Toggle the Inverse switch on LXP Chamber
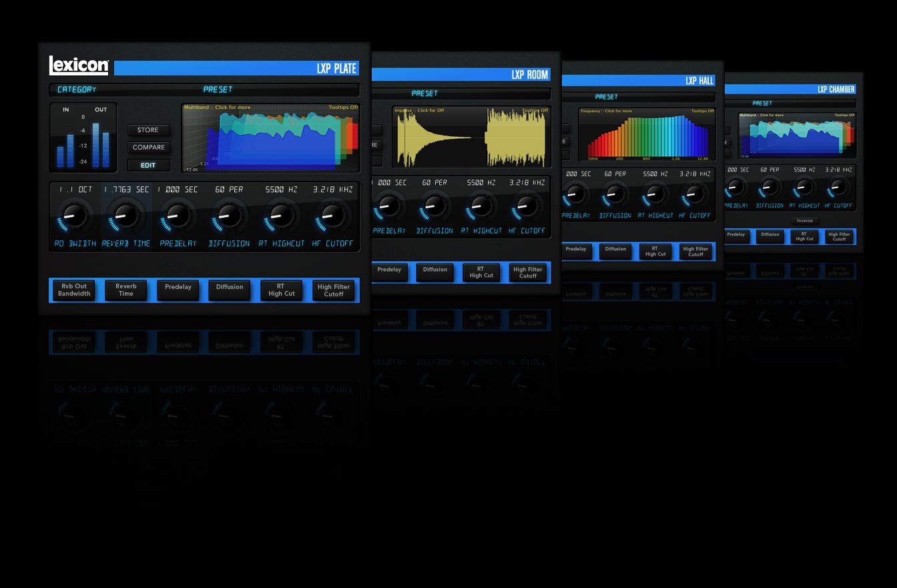897x588 pixels. 805,220
